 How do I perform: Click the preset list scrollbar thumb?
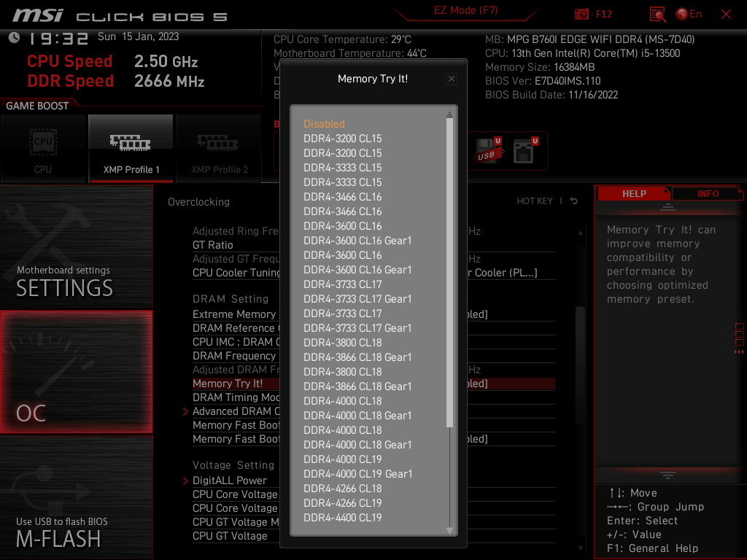point(449,273)
